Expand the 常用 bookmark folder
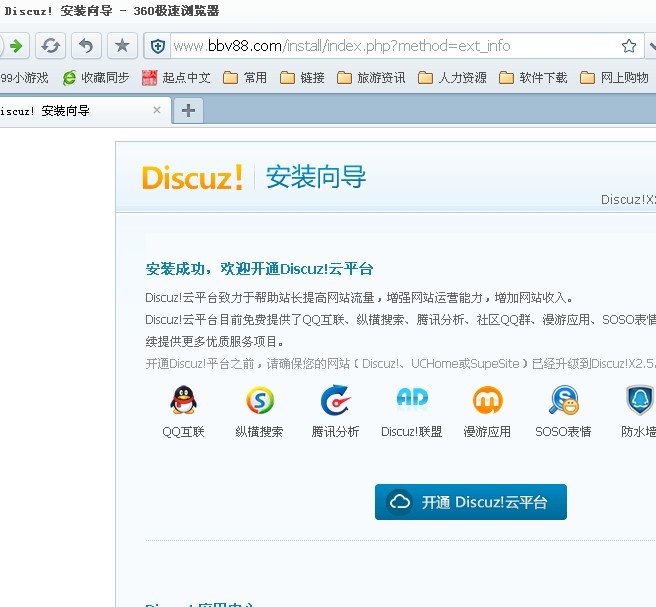The width and height of the screenshot is (656, 607). (x=245, y=78)
